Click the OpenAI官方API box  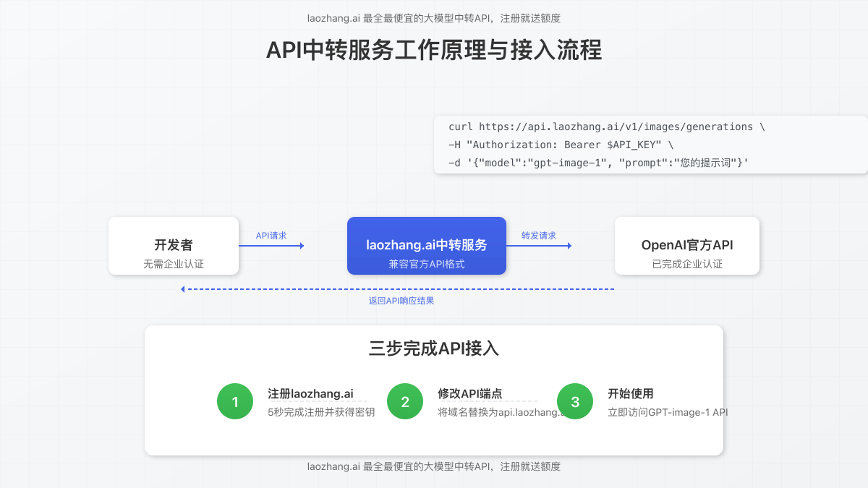[x=687, y=246]
